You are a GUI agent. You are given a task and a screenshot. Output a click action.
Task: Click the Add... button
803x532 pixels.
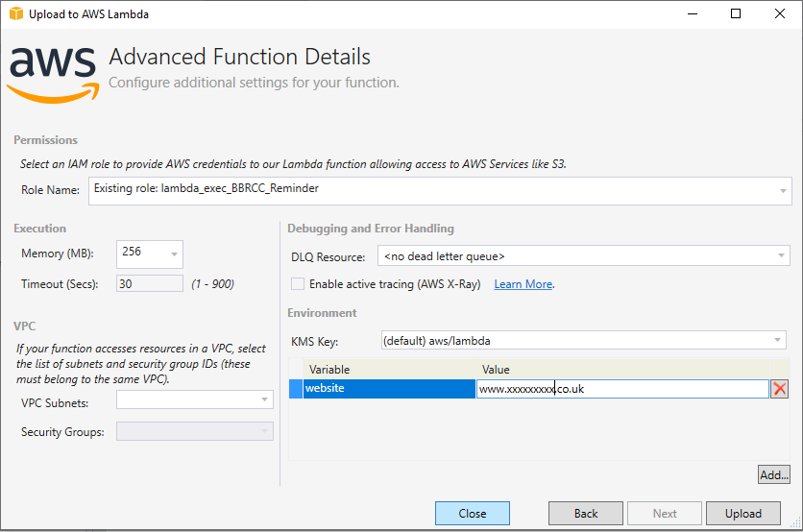pyautogui.click(x=774, y=474)
